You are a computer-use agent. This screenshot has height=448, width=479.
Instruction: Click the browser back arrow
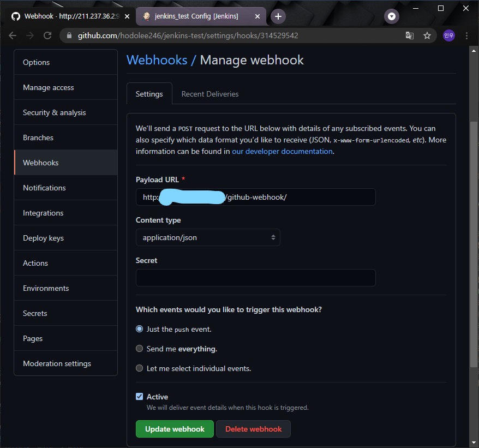click(x=13, y=36)
